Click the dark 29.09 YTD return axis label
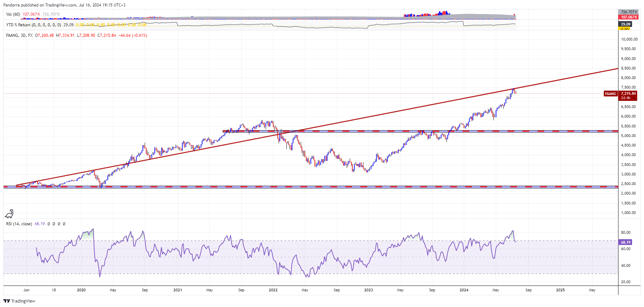The height and width of the screenshot is (307, 644). [625, 24]
